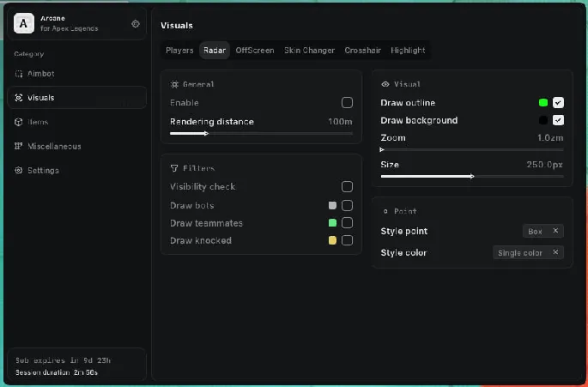Click the Rendering distance slider track
The image size is (588, 387).
pos(261,134)
